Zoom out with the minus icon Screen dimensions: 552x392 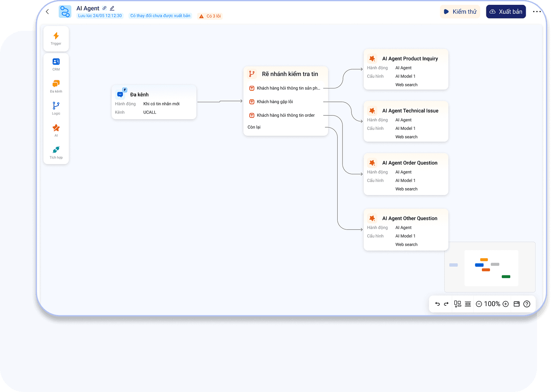[x=479, y=304]
